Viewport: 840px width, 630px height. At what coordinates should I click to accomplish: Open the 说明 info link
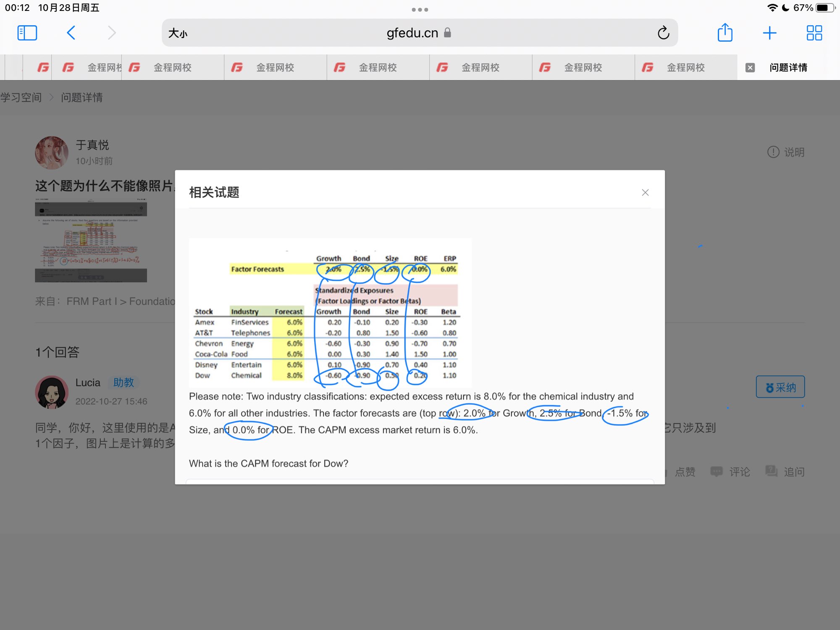click(785, 152)
